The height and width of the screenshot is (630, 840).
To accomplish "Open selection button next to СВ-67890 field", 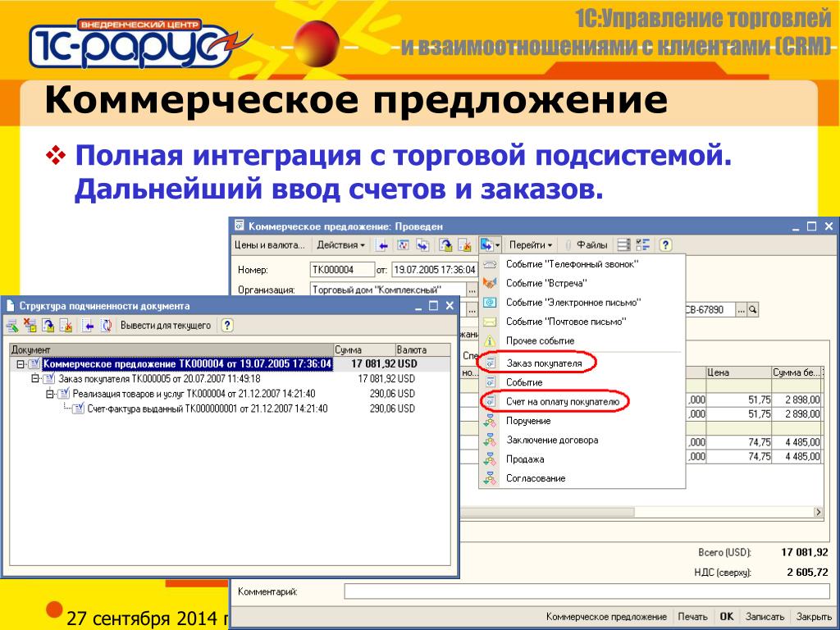I will click(x=741, y=309).
